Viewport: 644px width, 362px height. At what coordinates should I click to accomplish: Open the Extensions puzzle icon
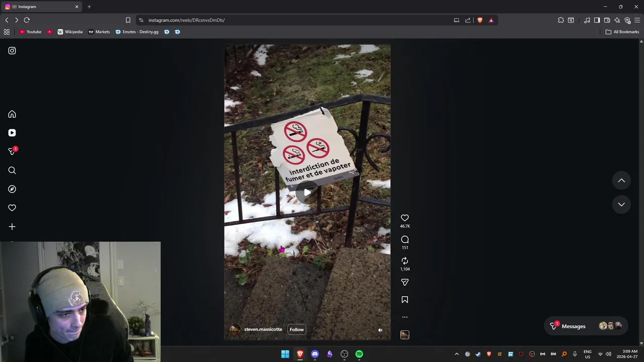561,20
